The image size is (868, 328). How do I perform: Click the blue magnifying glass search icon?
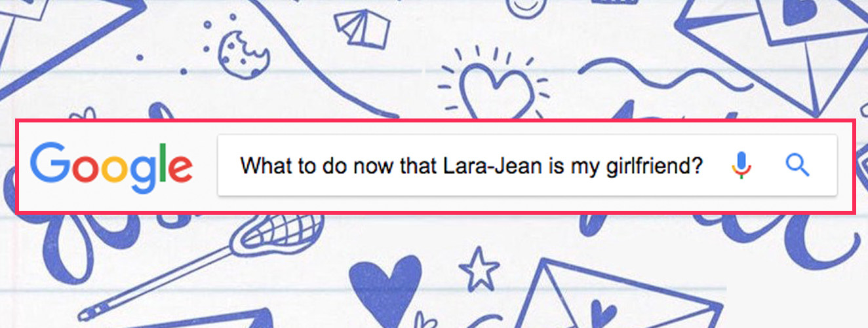797,166
